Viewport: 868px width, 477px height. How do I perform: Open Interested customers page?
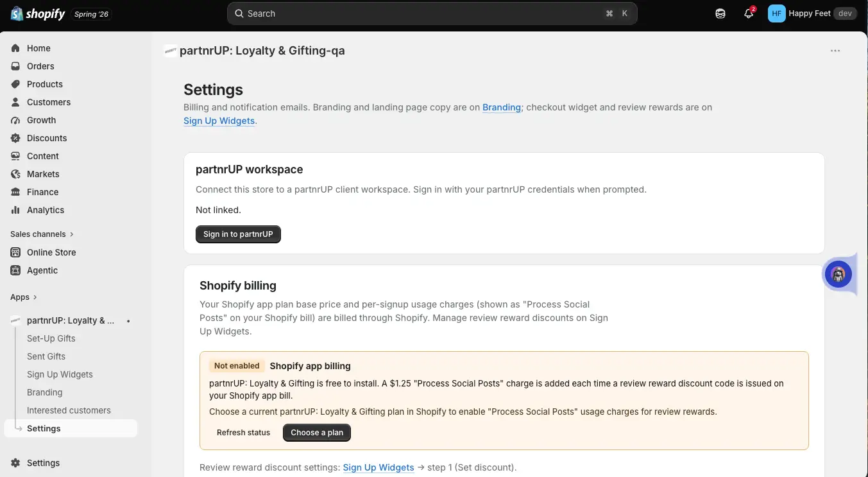[x=69, y=410]
